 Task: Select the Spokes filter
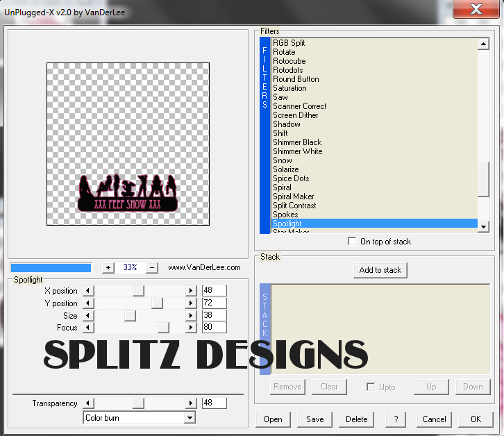pos(374,214)
